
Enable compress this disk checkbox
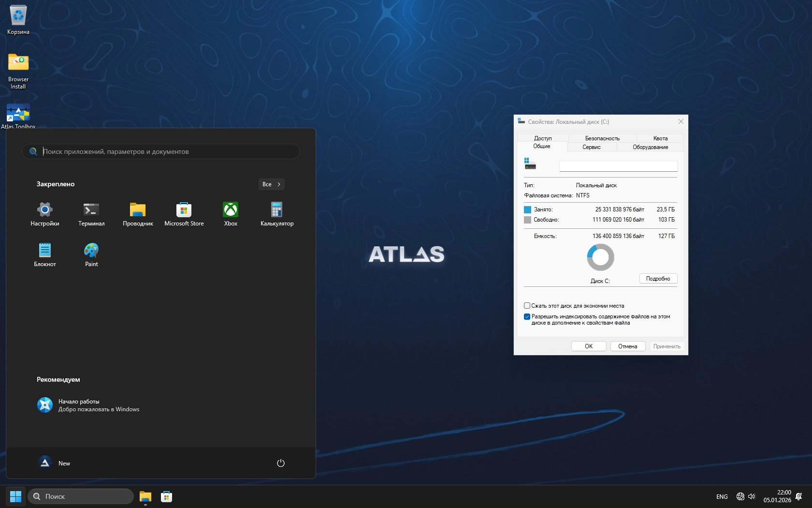click(x=527, y=306)
